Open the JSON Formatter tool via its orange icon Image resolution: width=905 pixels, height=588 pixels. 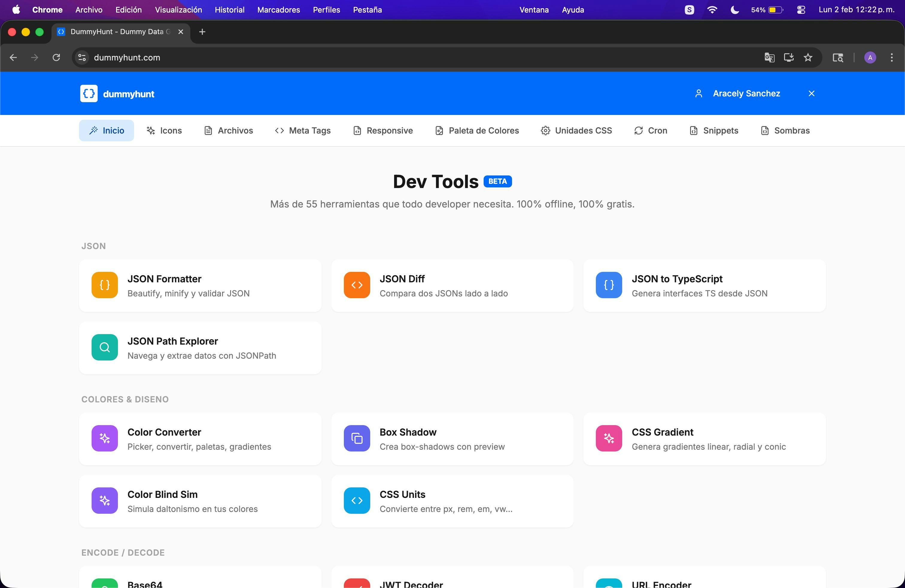[104, 285]
